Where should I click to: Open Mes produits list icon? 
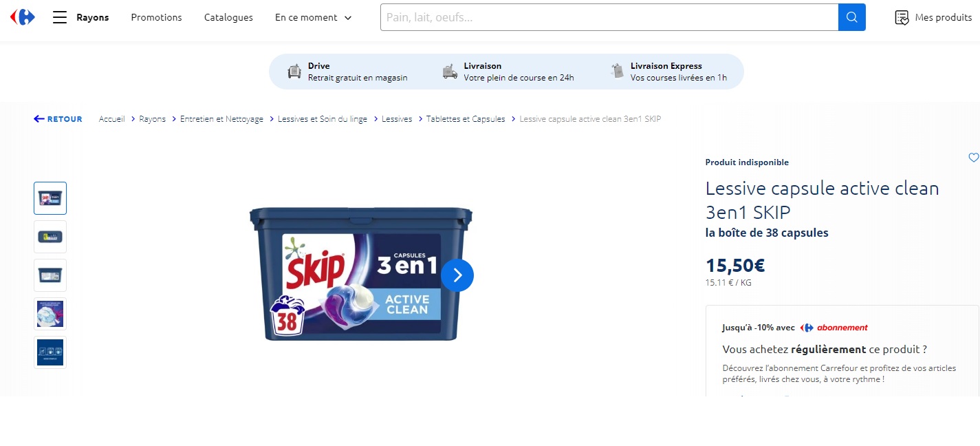(x=902, y=17)
